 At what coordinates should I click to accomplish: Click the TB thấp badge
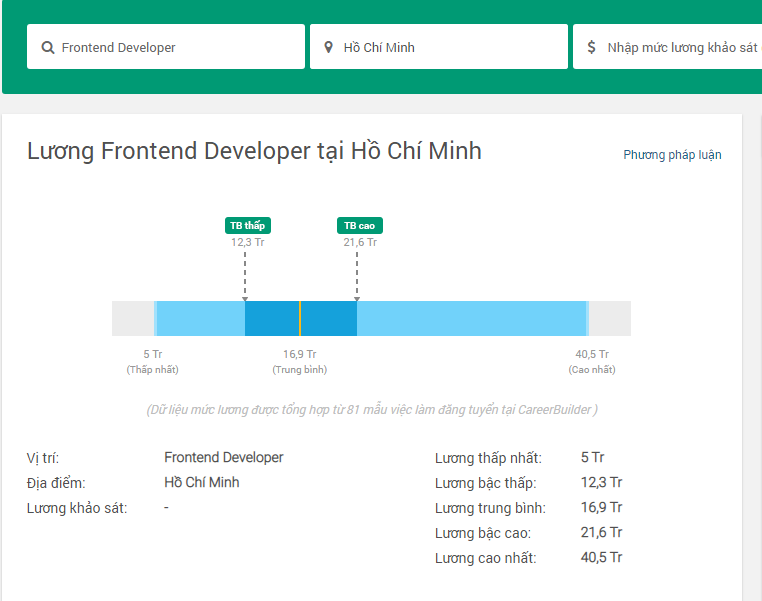click(248, 225)
